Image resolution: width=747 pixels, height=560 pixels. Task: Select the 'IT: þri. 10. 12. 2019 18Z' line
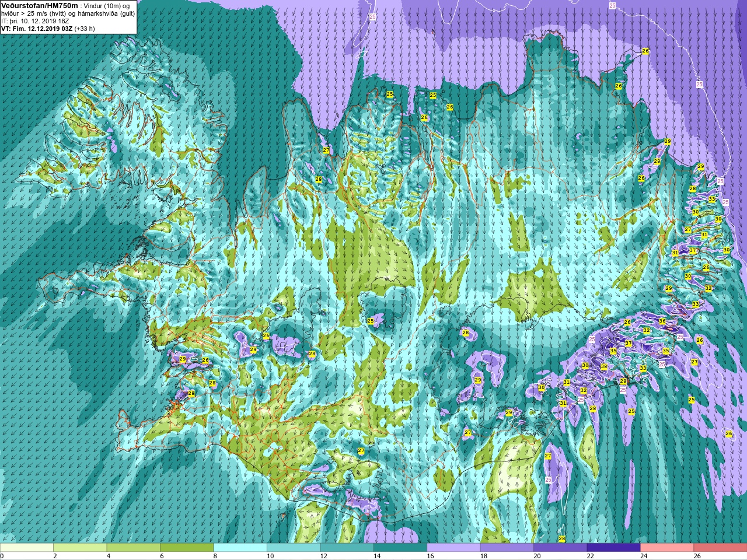pyautogui.click(x=35, y=21)
